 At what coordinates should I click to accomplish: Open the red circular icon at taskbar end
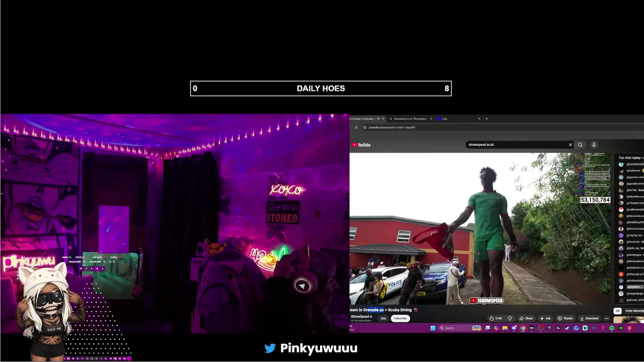(629, 328)
